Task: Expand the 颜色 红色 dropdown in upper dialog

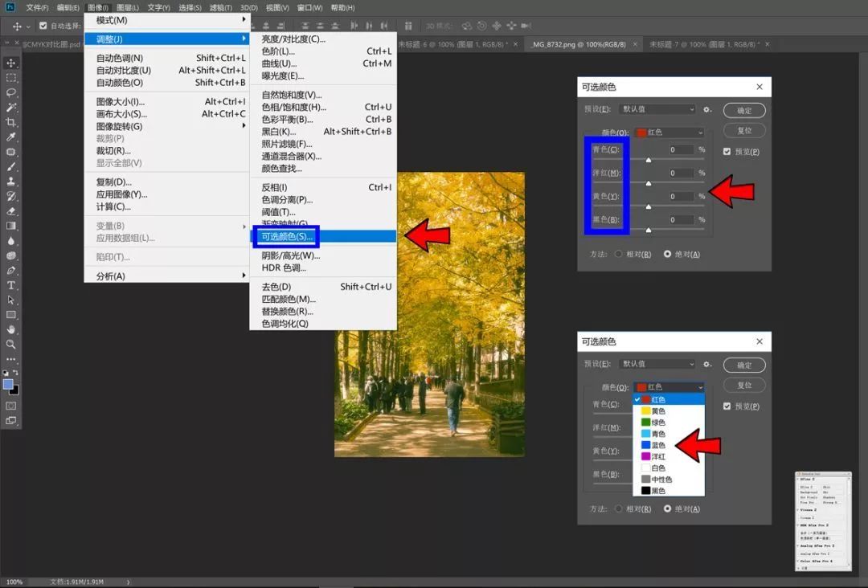Action: coord(669,133)
